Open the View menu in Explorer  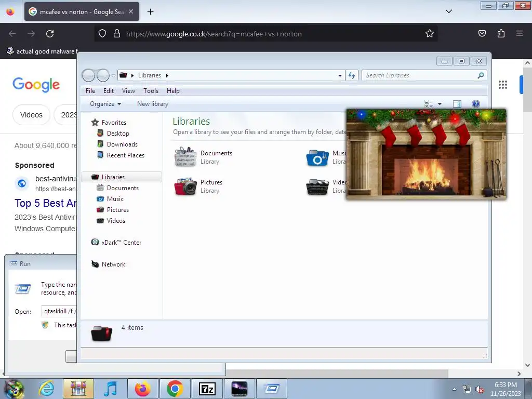[x=129, y=91]
